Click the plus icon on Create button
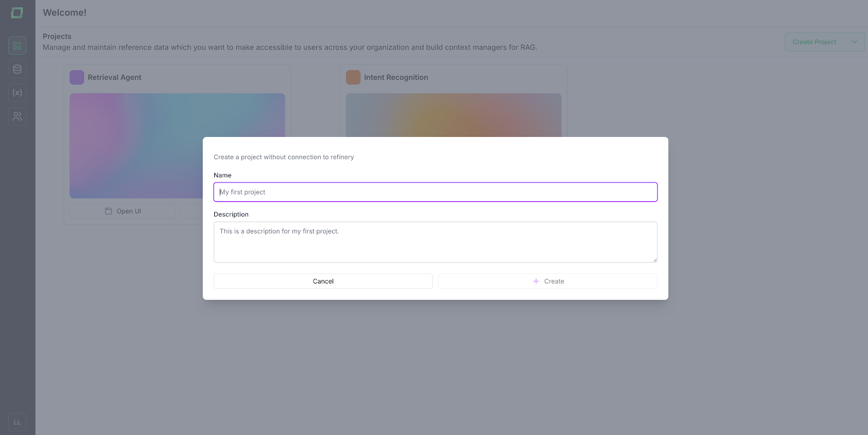This screenshot has height=435, width=868. point(536,281)
